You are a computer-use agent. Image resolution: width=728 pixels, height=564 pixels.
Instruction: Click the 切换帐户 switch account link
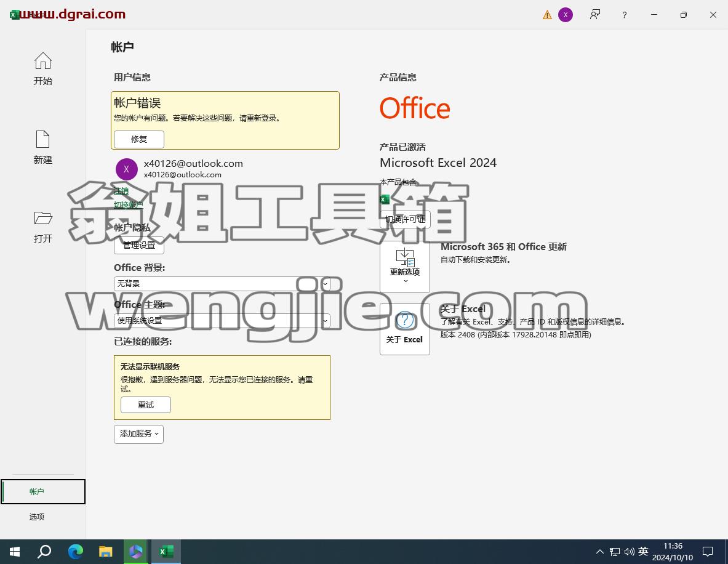[129, 204]
